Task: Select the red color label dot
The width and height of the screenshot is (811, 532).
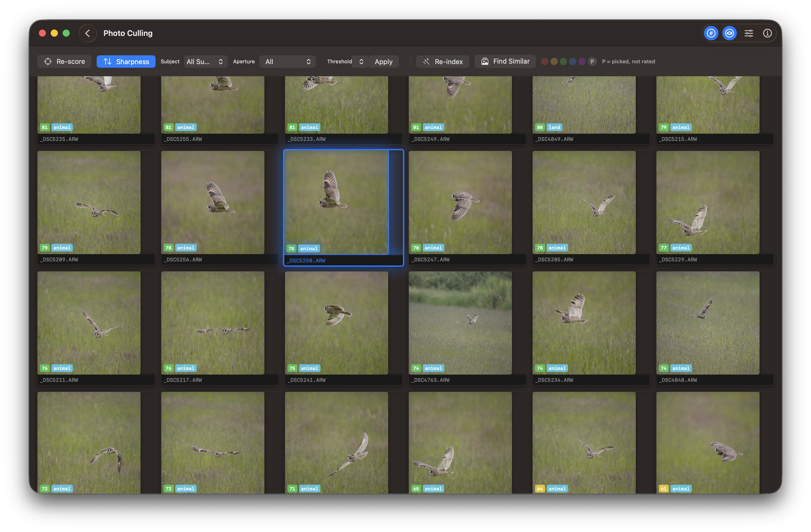Action: point(545,61)
